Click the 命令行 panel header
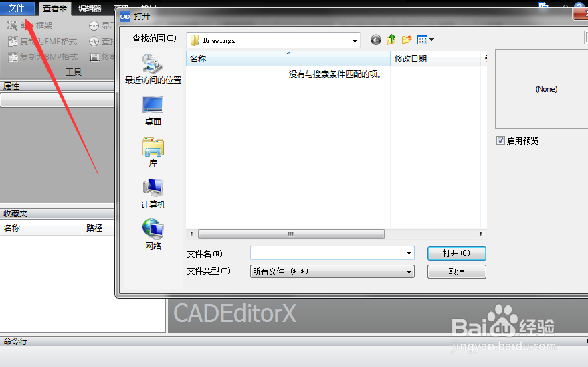Image resolution: width=588 pixels, height=367 pixels. click(294, 341)
